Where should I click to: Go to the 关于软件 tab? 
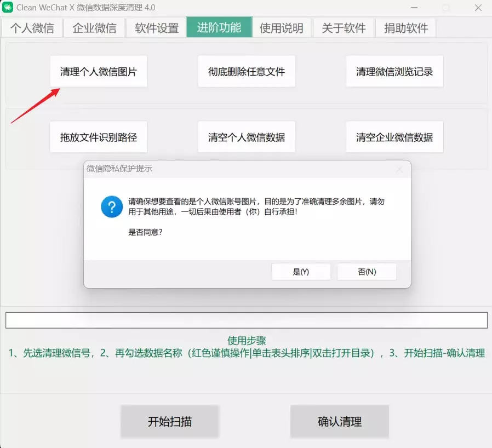pos(344,28)
